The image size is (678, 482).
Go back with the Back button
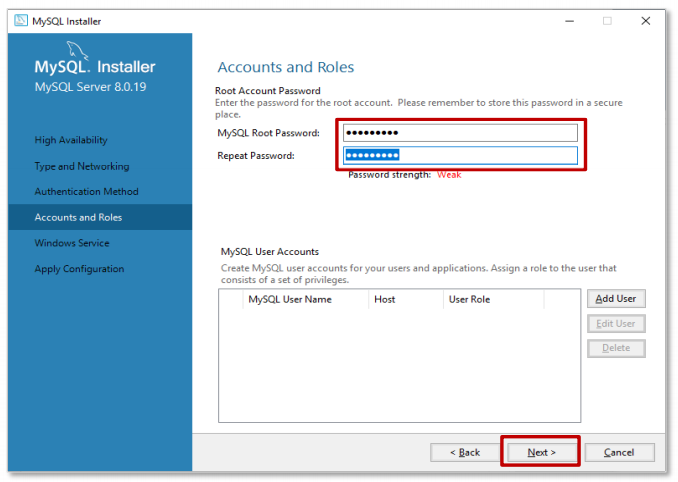[x=465, y=452]
